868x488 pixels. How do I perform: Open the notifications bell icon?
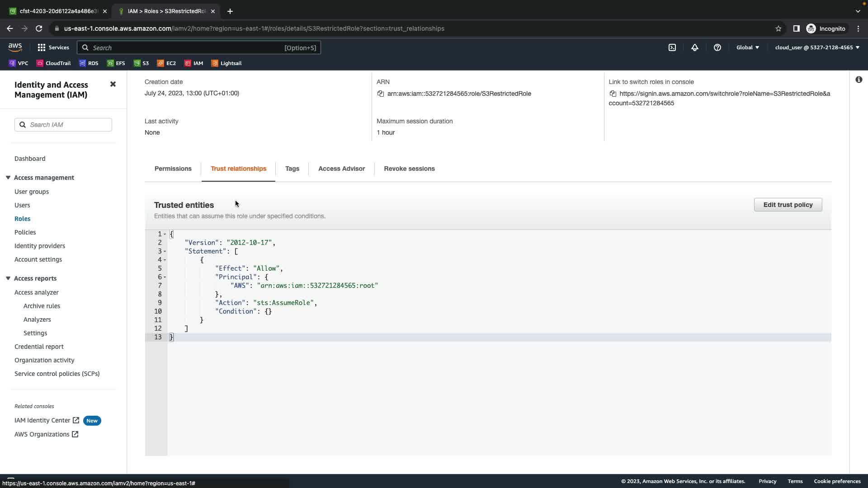pos(695,47)
